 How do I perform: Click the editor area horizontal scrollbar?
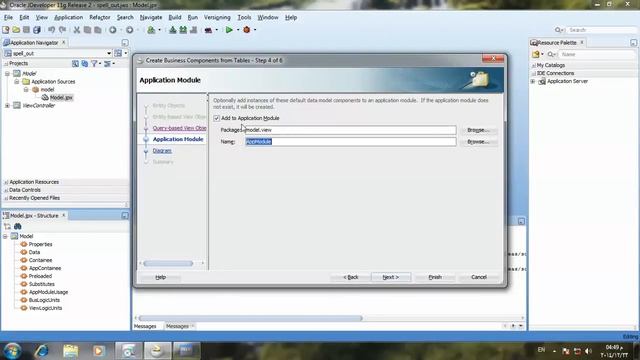click(x=250, y=318)
